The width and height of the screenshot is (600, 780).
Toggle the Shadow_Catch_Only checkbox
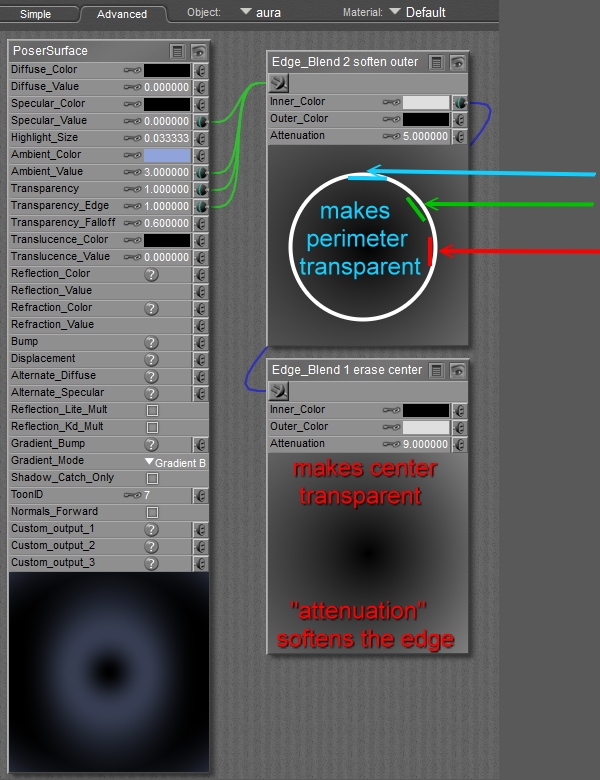[152, 478]
